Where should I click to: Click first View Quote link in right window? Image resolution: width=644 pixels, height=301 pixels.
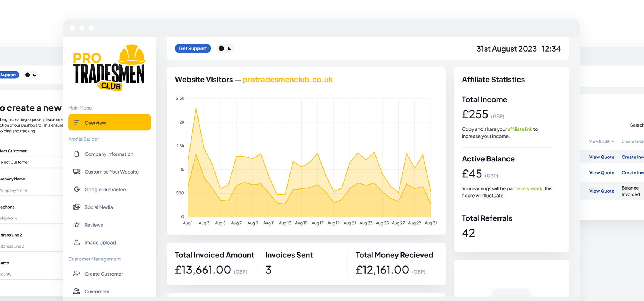point(602,157)
